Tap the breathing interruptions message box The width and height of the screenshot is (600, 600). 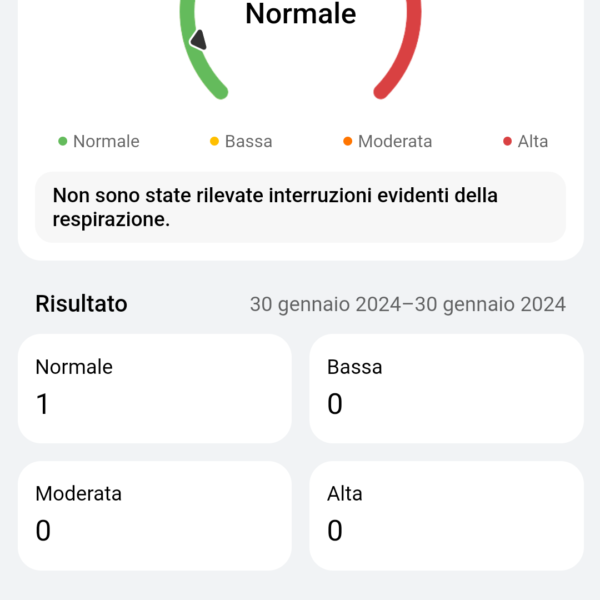pos(300,207)
